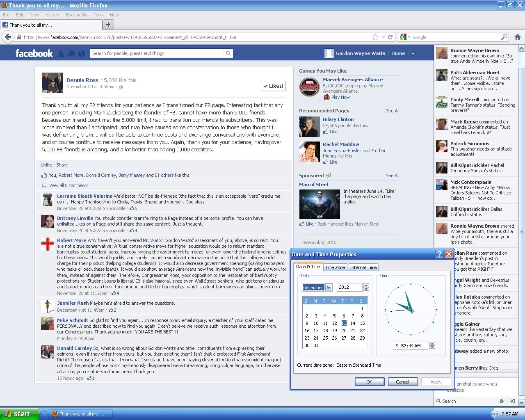Image resolution: width=525 pixels, height=420 pixels.
Task: Click the Firefox address bar URL
Action: (x=130, y=37)
